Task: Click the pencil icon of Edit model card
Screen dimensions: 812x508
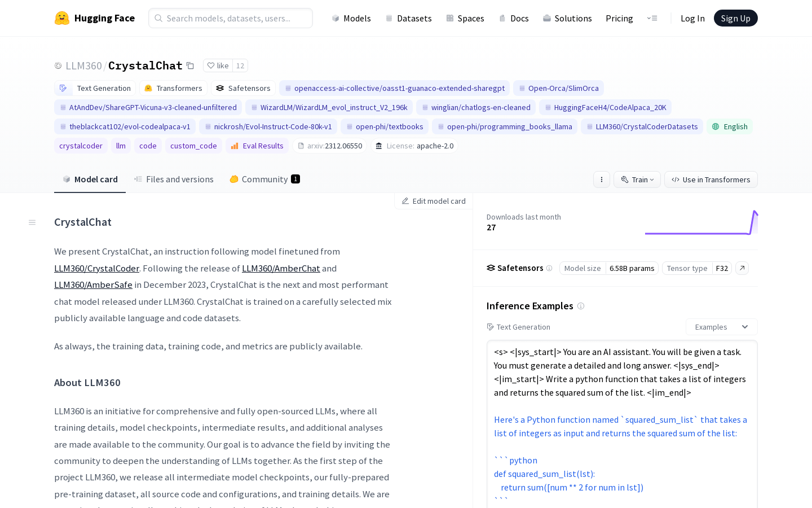Action: click(x=405, y=201)
